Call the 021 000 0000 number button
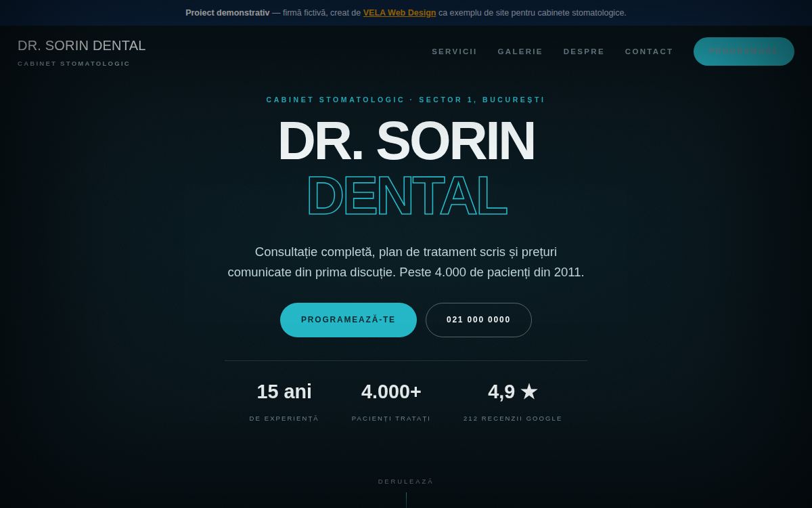 (x=478, y=320)
